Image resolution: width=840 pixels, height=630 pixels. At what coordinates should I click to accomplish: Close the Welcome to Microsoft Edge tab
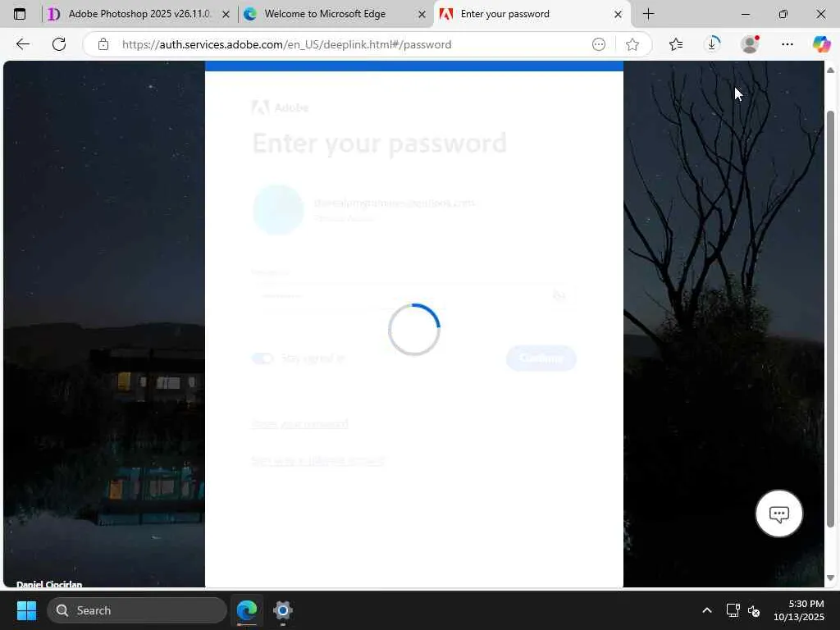click(422, 15)
